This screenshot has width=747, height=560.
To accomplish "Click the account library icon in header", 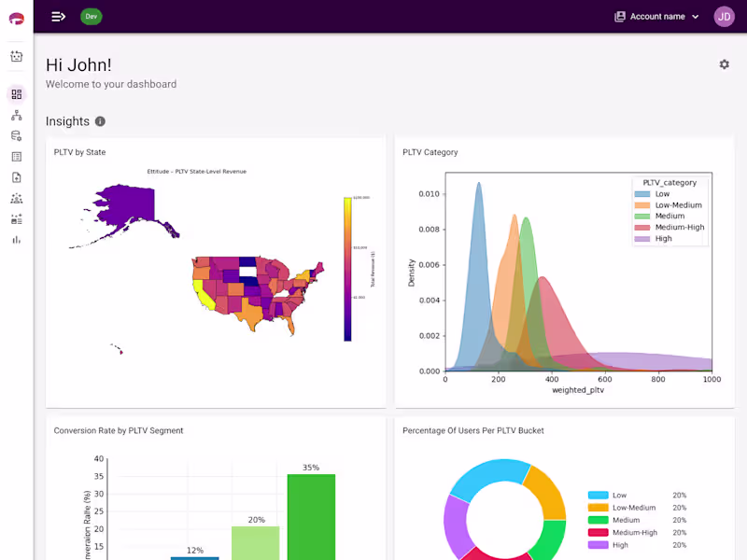I will 620,17.
